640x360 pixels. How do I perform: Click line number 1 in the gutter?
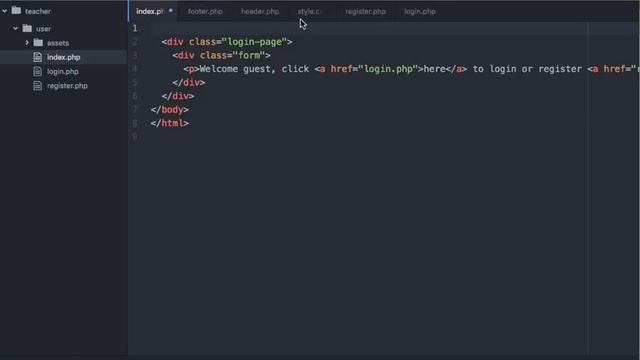click(x=135, y=28)
